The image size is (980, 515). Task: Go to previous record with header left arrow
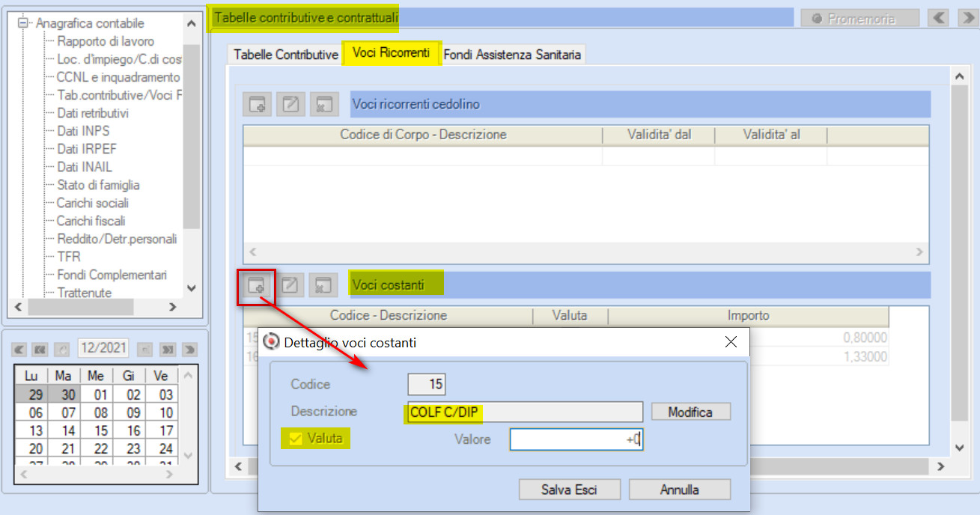pyautogui.click(x=939, y=18)
